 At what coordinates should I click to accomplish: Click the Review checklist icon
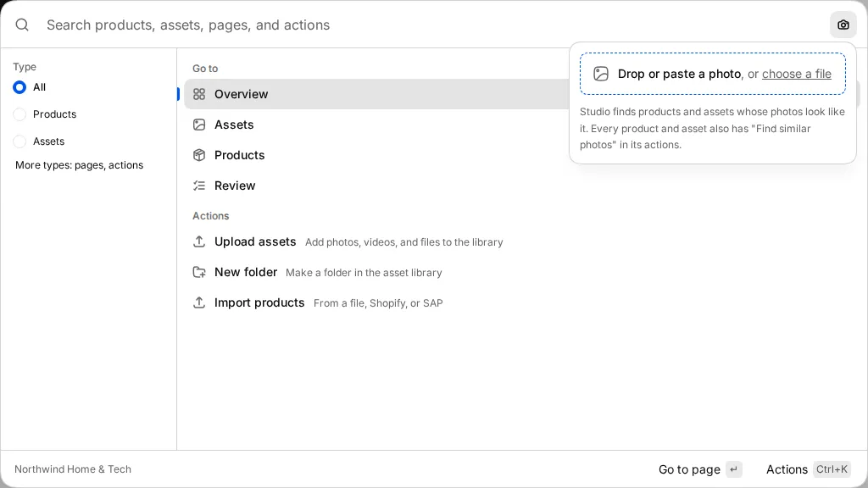[x=199, y=186]
